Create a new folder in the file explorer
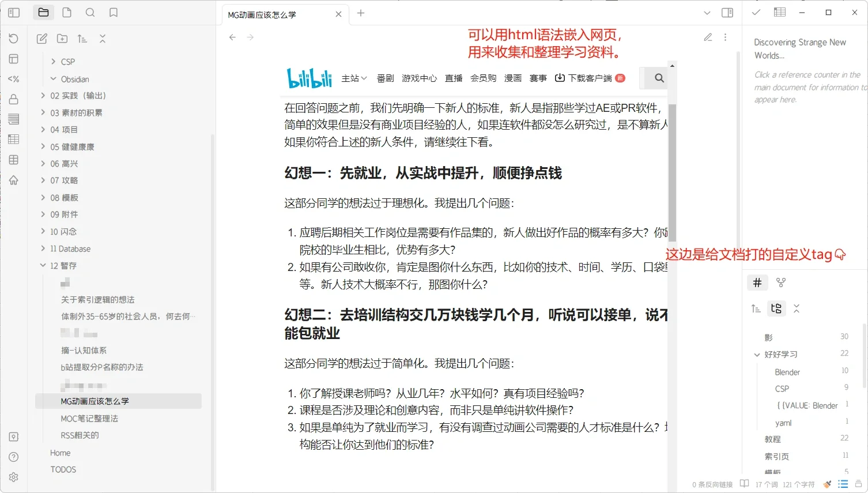This screenshot has width=868, height=493. [62, 38]
